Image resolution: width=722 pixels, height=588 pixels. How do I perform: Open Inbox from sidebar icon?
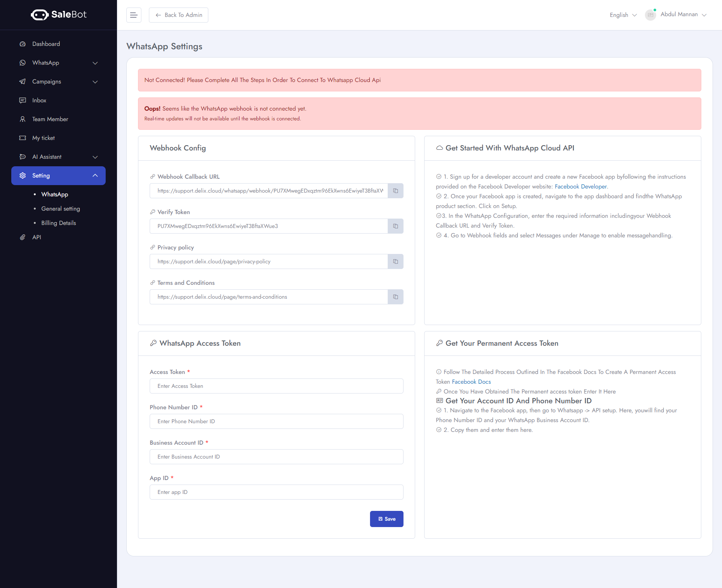pyautogui.click(x=23, y=100)
